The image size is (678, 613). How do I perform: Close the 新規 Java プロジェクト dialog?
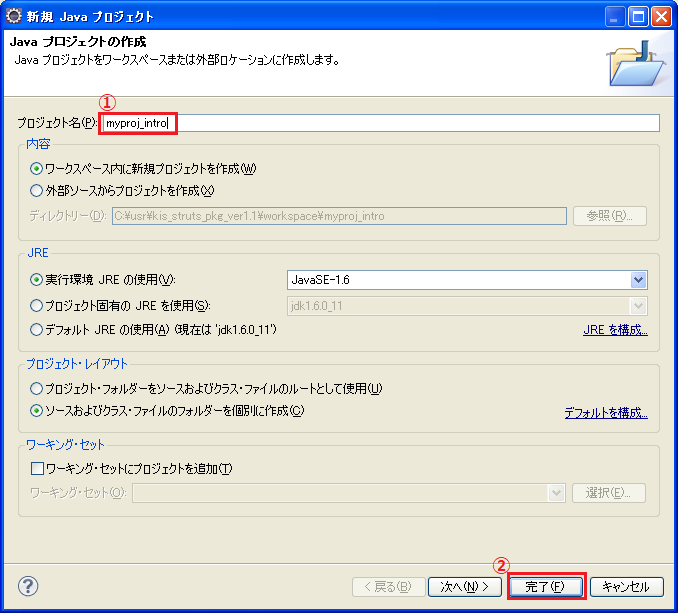point(661,16)
